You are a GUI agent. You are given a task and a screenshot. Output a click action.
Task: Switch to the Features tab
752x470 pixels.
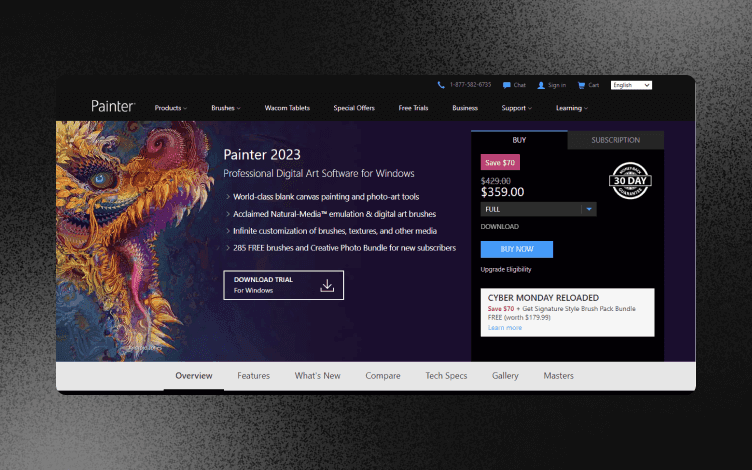click(x=254, y=376)
